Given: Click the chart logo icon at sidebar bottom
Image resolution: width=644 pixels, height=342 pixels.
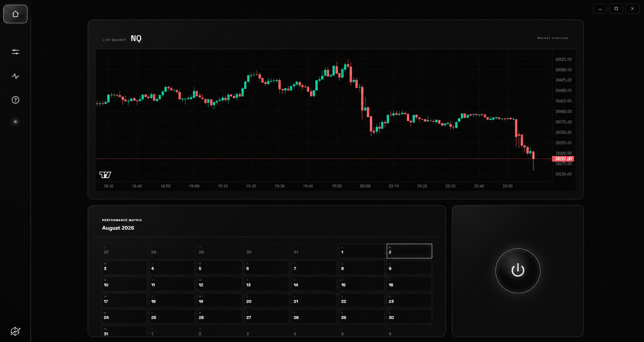Looking at the screenshot, I should [x=15, y=331].
